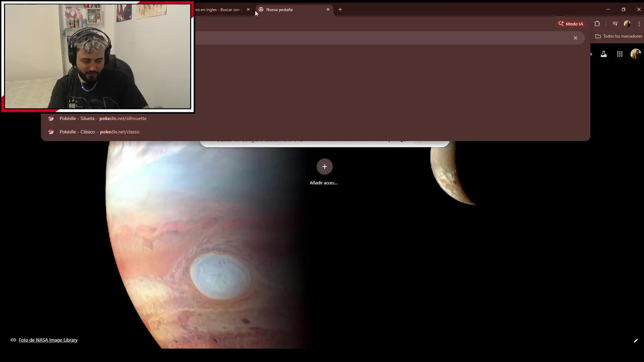Close the Buscar con Google tab
The width and height of the screenshot is (644, 362).
tap(248, 10)
